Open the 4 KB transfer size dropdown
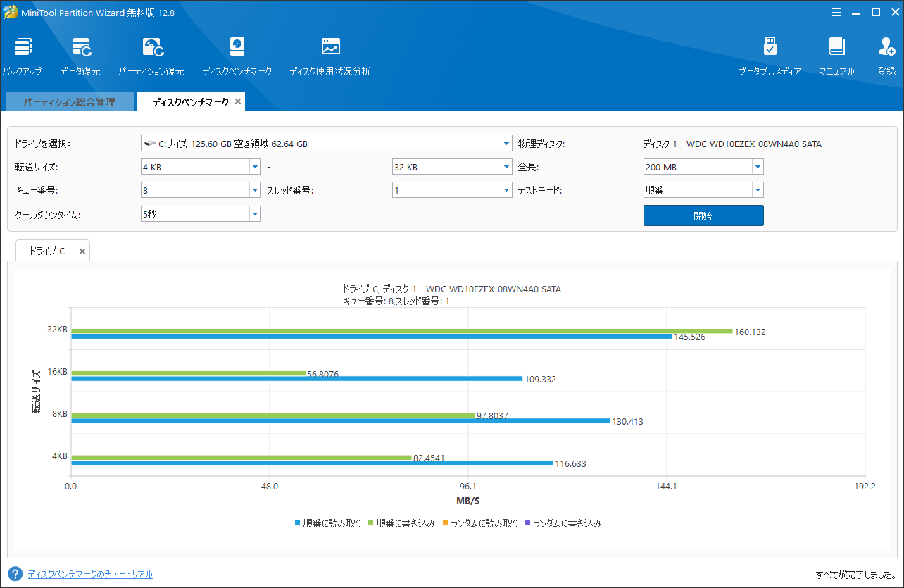This screenshot has height=588, width=904. (255, 167)
